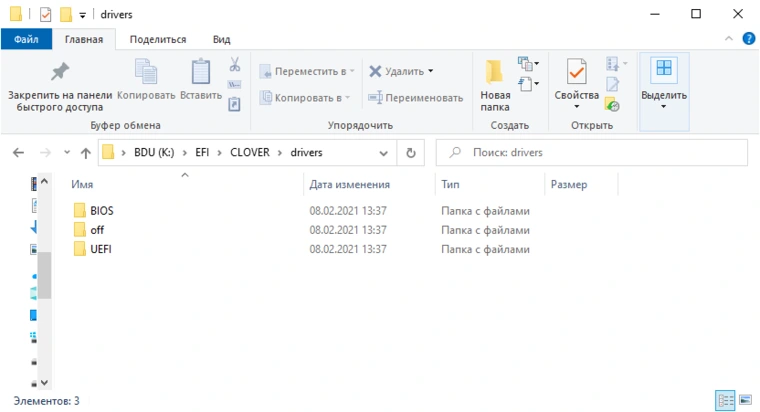Switch to details list view in the status bar
This screenshot has height=412, width=760.
725,400
